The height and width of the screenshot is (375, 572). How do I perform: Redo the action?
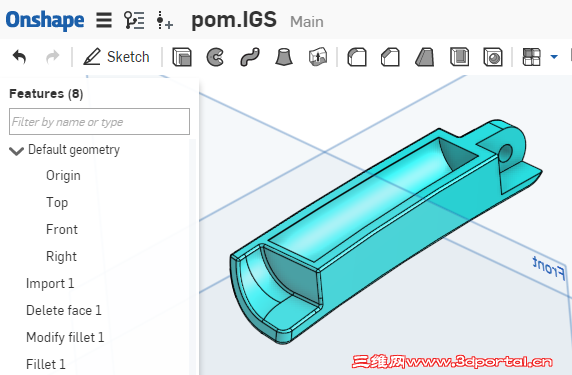point(53,57)
